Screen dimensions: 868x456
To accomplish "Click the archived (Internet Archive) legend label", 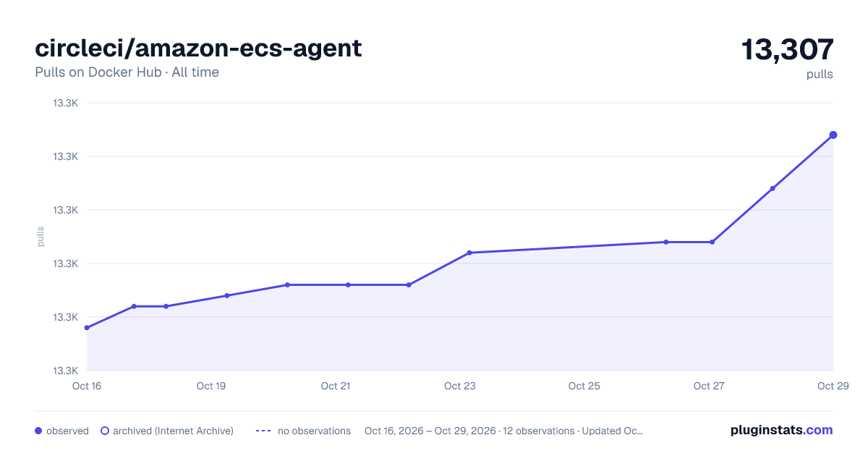I will click(173, 431).
